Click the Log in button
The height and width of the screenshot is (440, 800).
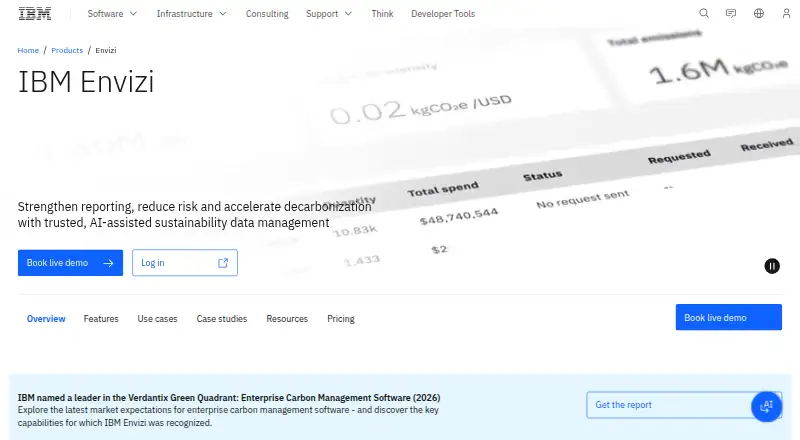(x=185, y=263)
